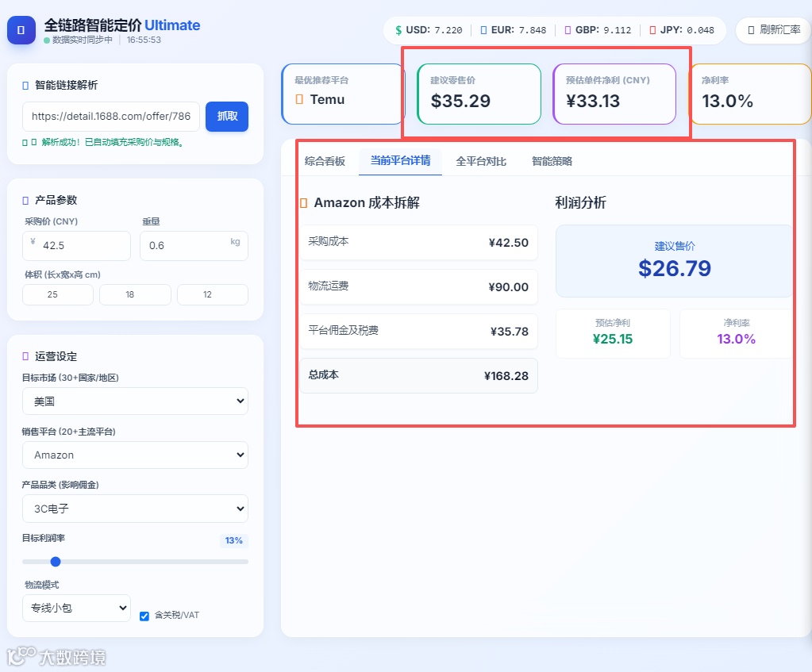Click the 13% target margin badge
Image resolution: width=812 pixels, height=672 pixels.
point(233,540)
